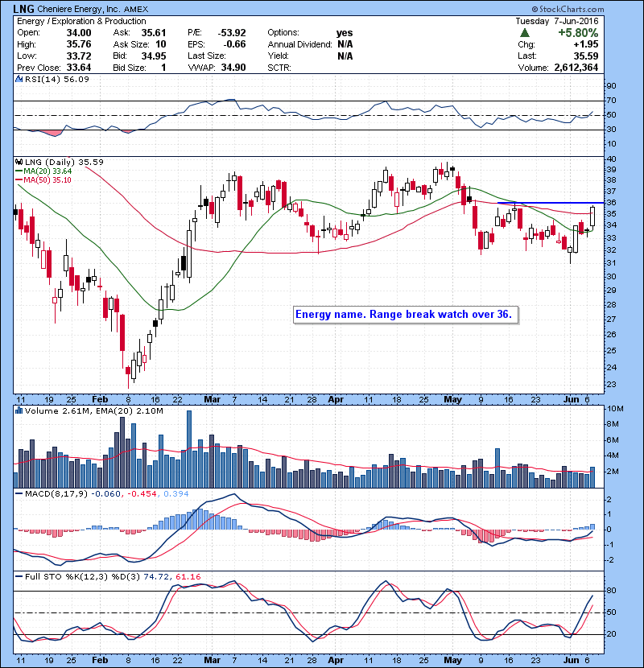Click the Low value 33.72
Image resolution: width=644 pixels, height=668 pixels.
[x=79, y=56]
